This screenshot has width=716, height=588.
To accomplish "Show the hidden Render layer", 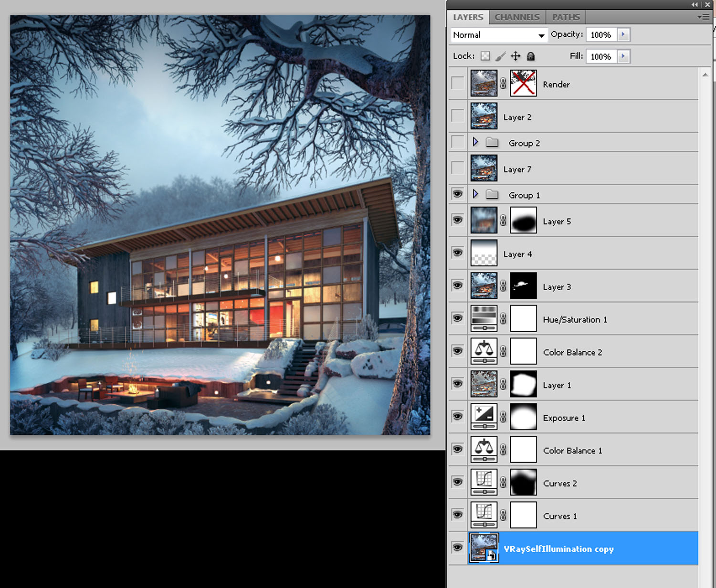I will coord(457,84).
